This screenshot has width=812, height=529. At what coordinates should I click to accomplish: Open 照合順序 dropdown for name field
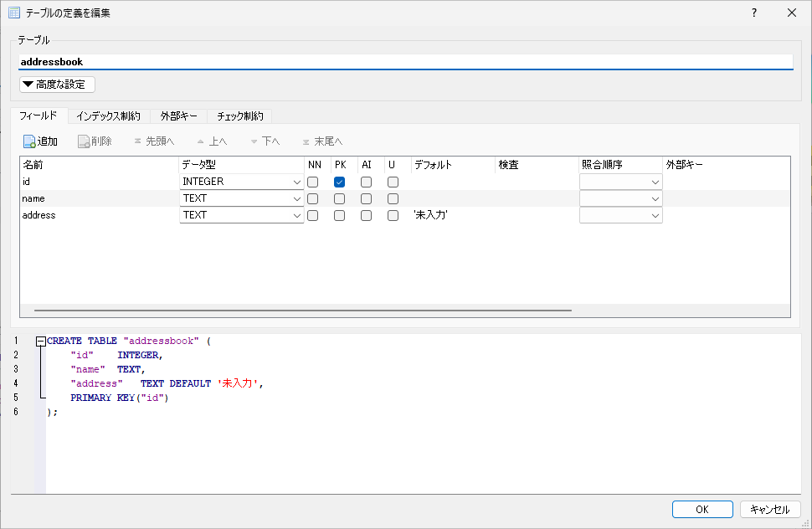[x=655, y=198]
